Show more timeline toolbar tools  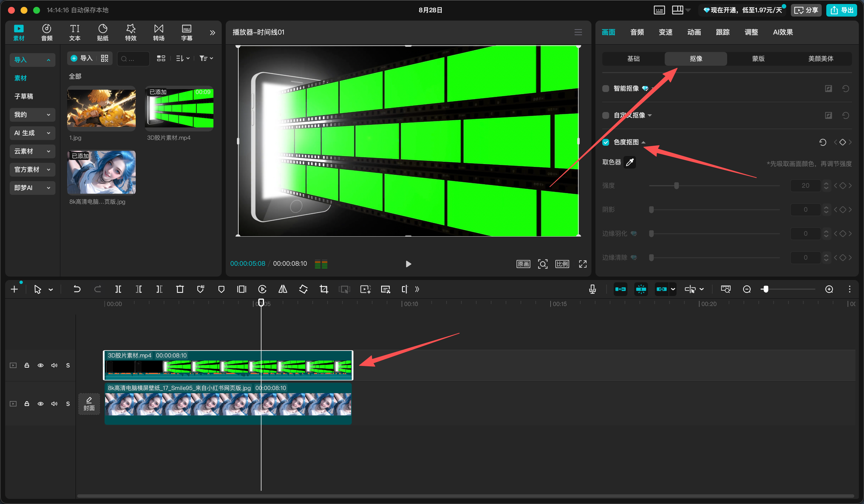[417, 289]
